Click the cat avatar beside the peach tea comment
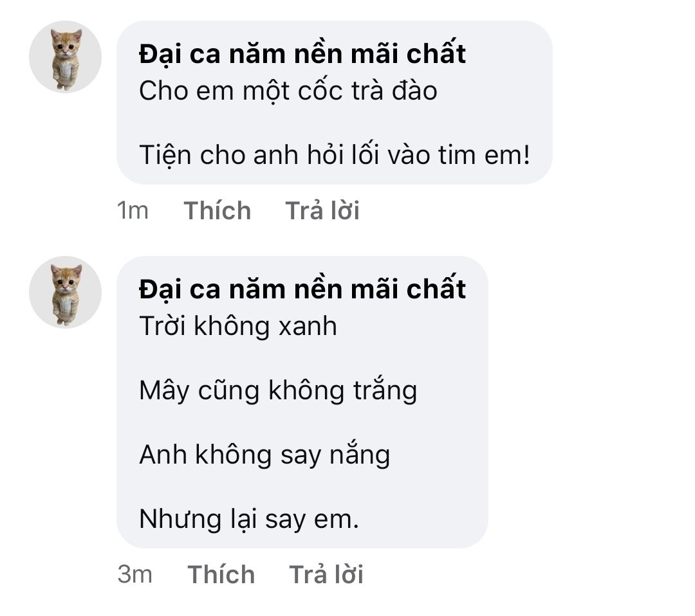Screen dimensions: 695x616 65,57
